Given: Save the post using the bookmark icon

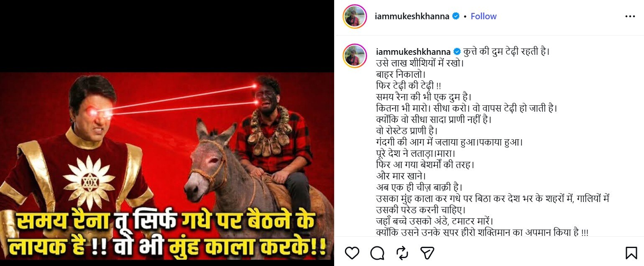Looking at the screenshot, I should click(x=631, y=253).
